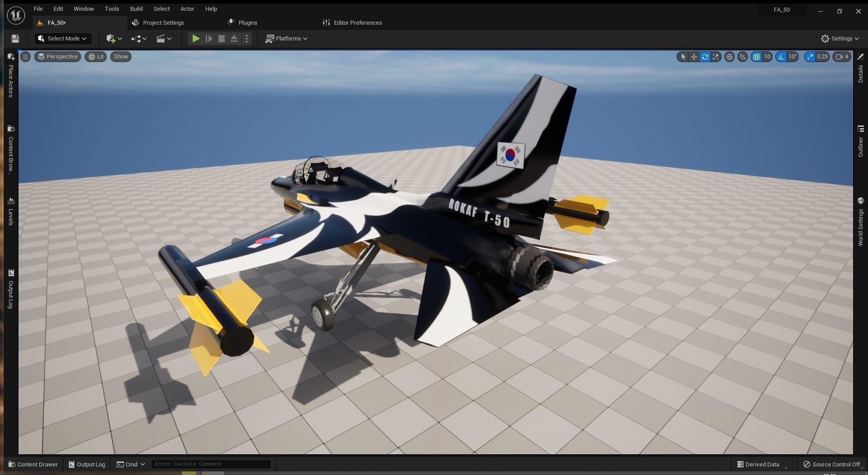This screenshot has width=868, height=475.
Task: Open the Derived Data menu
Action: 762,464
